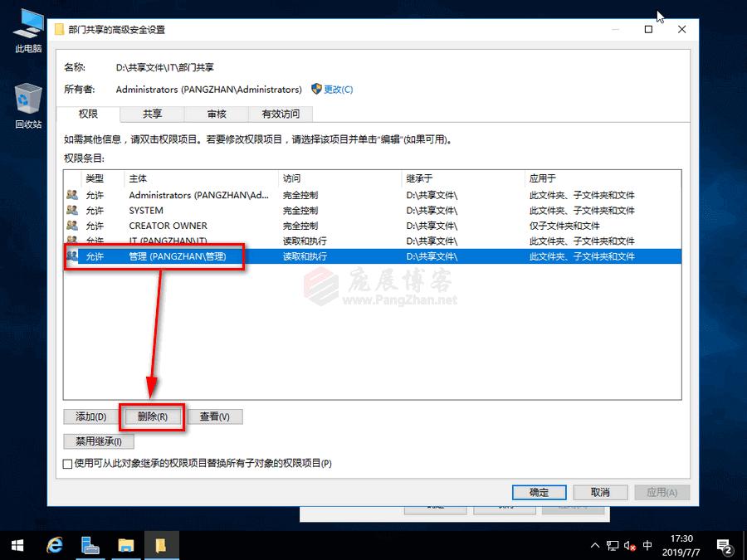Switch to the 审核 tab
The height and width of the screenshot is (560, 747).
point(216,114)
